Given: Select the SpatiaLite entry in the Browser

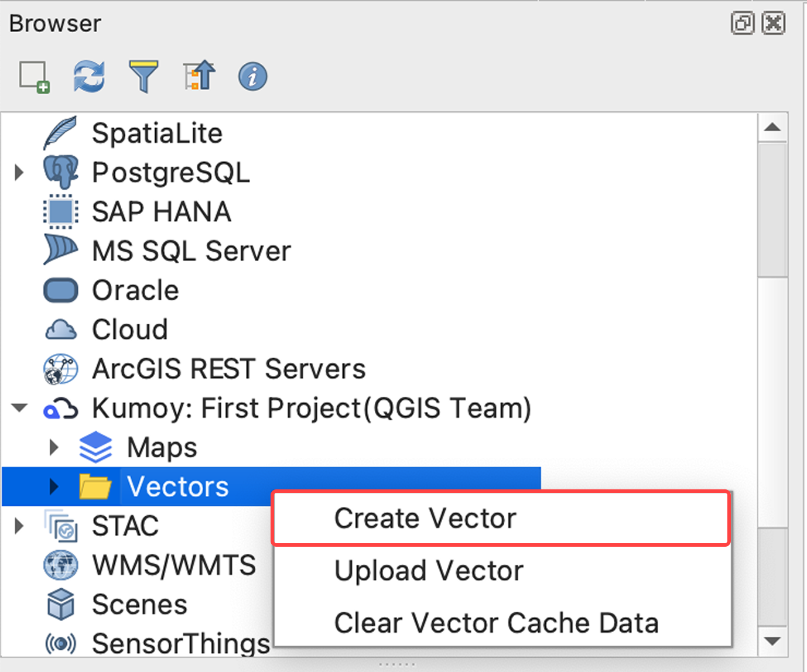Looking at the screenshot, I should click(x=157, y=133).
